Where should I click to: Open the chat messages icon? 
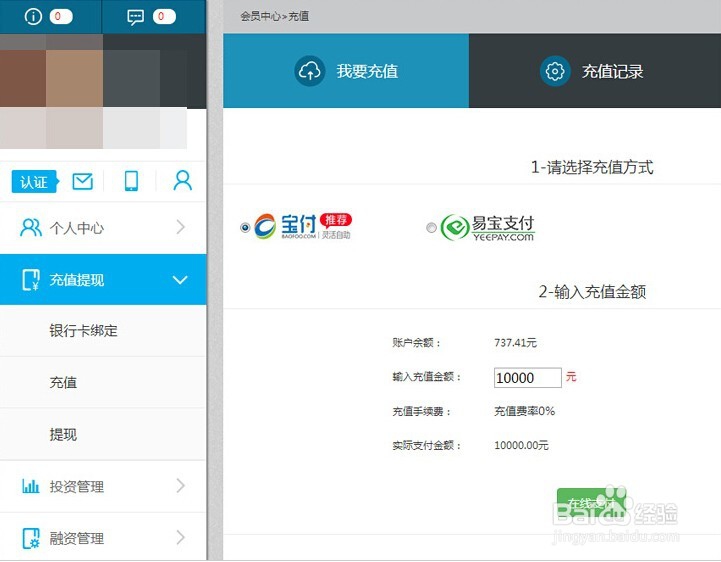pos(135,17)
